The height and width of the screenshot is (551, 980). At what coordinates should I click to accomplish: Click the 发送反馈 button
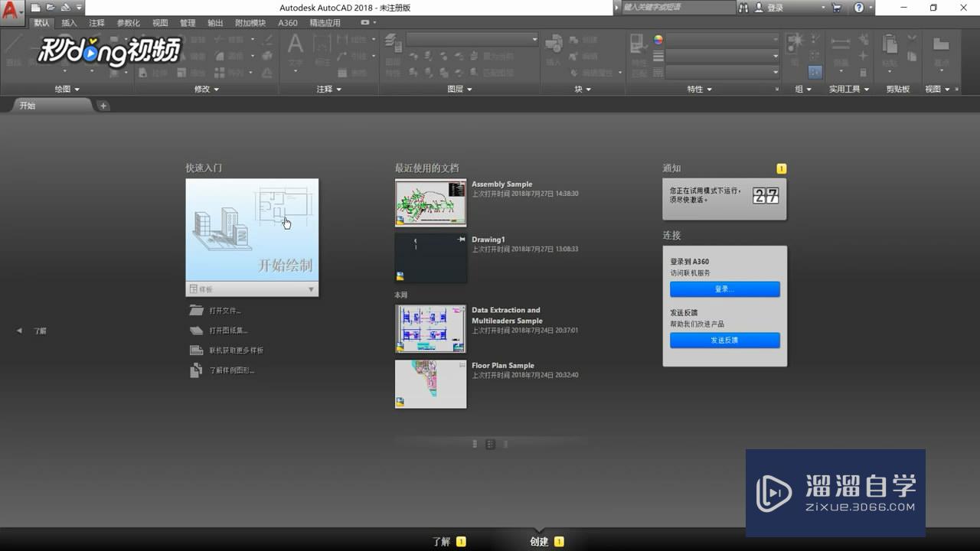[x=724, y=341]
